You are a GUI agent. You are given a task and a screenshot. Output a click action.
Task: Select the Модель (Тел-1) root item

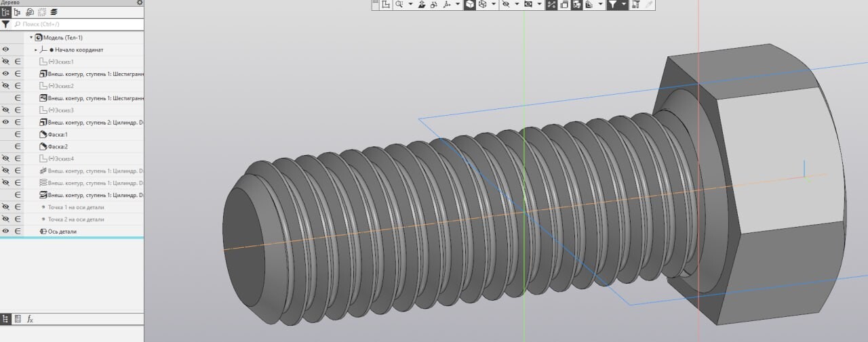pos(63,37)
